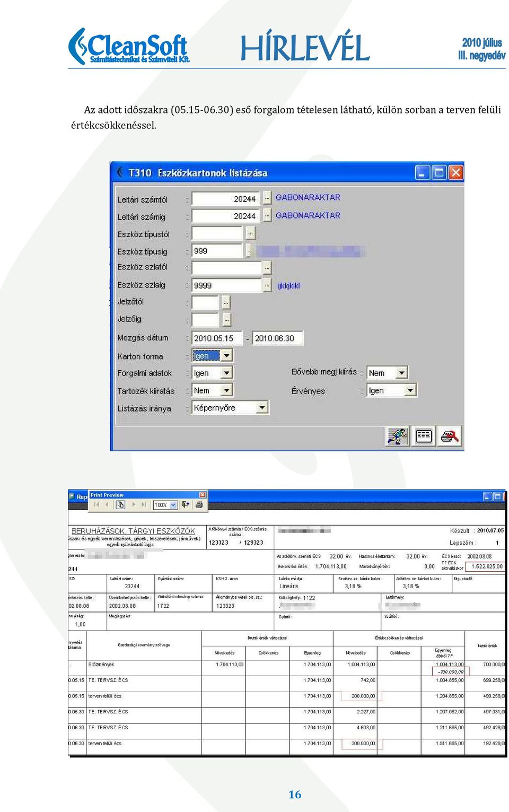Click the 'ijkkjklkl' text beside Eszköz szlaig
Screen dimensions: 509x812
pyautogui.click(x=288, y=286)
